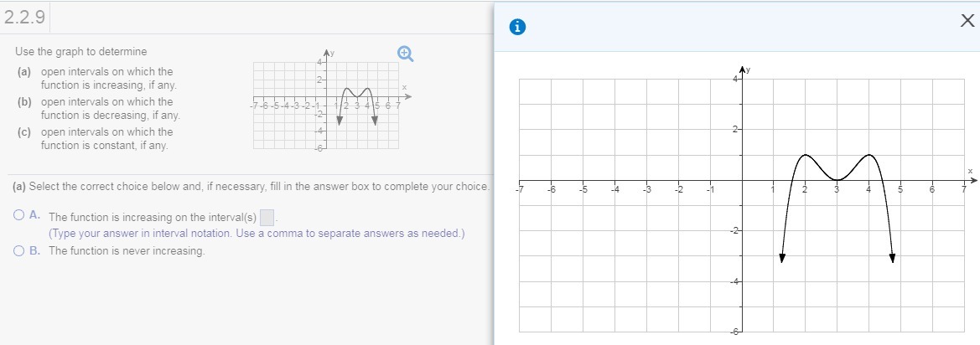Click the curve peak at x=2
This screenshot has width=980, height=345.
[x=805, y=155]
